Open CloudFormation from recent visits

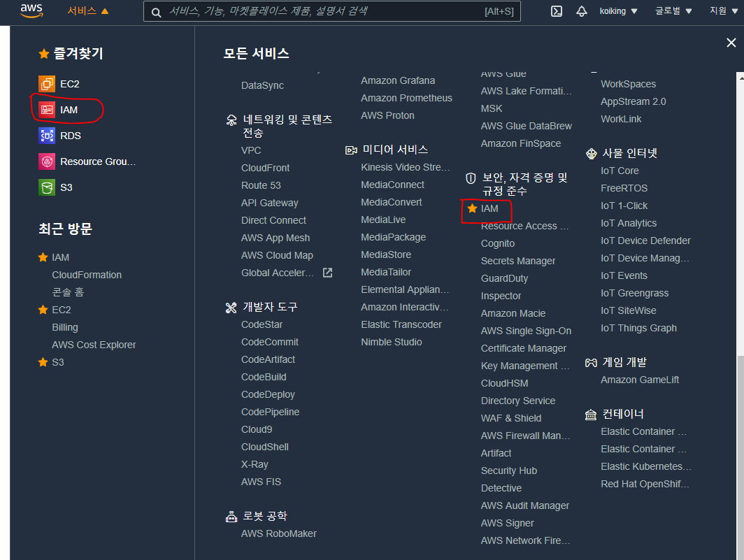87,275
